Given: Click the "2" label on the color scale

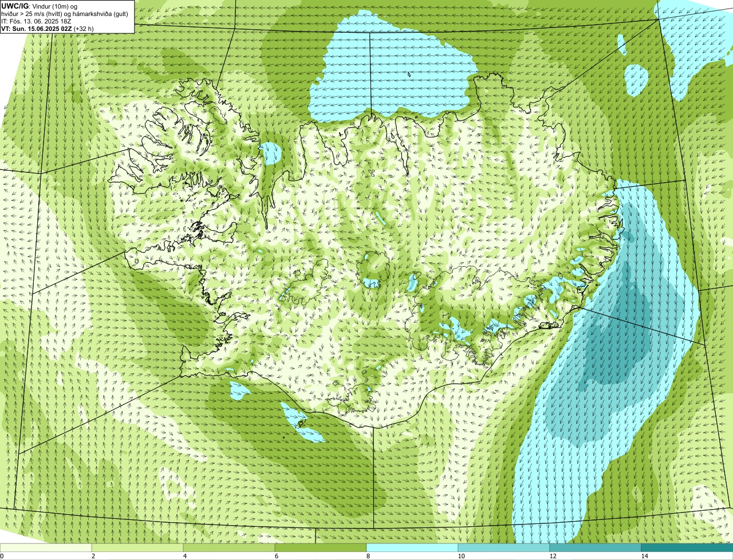Looking at the screenshot, I should point(93,556).
